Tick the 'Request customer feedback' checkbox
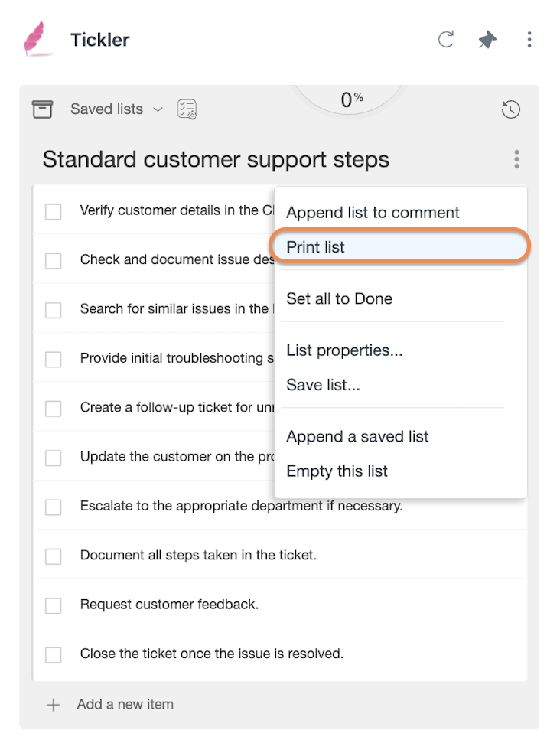The width and height of the screenshot is (560, 753). coord(54,605)
